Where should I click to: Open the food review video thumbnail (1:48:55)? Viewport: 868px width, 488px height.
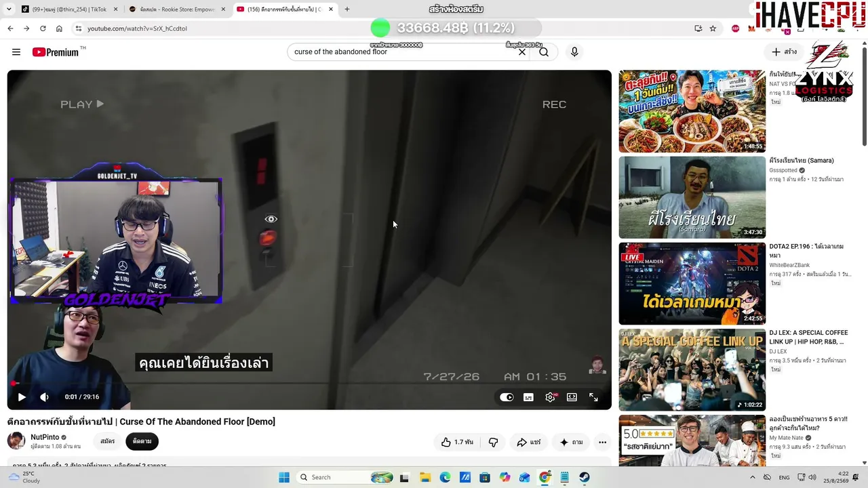pos(692,111)
